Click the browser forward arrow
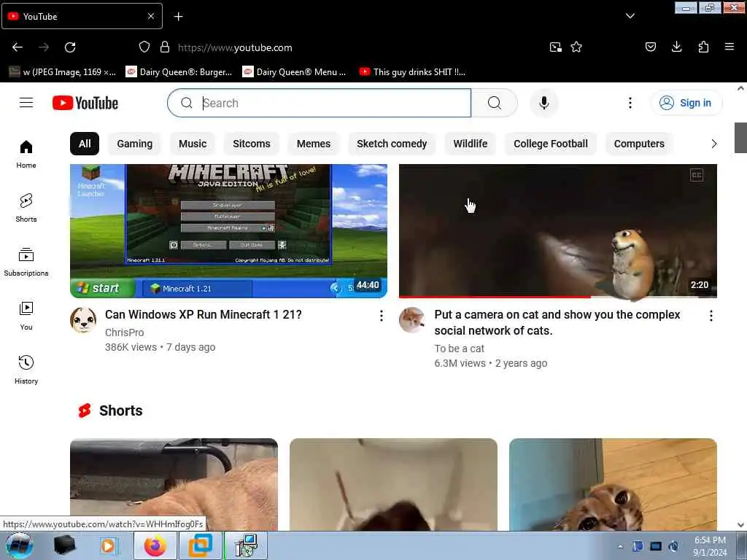Image resolution: width=747 pixels, height=560 pixels. tap(44, 47)
